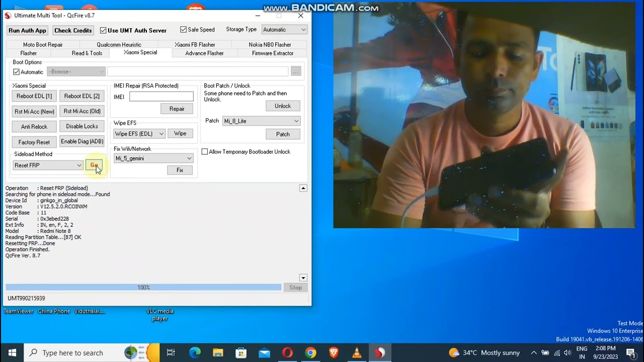Open the Wipe EFS (EDL) dropdown
Screen dimensions: 644x362
point(139,134)
